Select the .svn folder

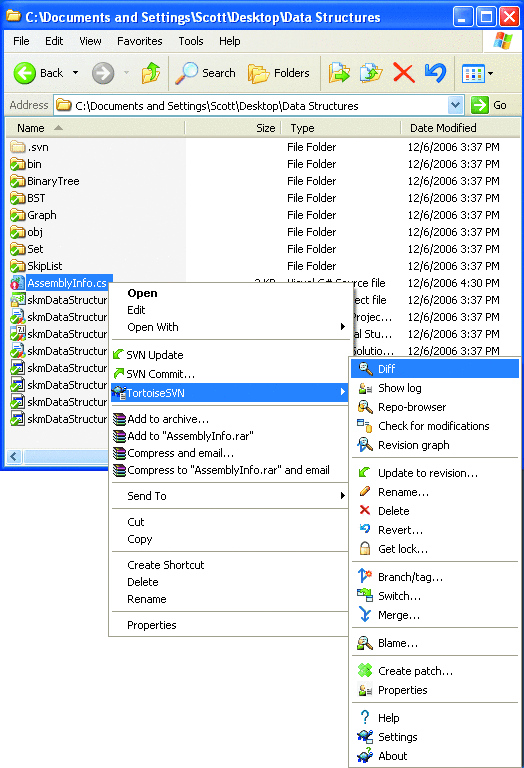[x=29, y=147]
